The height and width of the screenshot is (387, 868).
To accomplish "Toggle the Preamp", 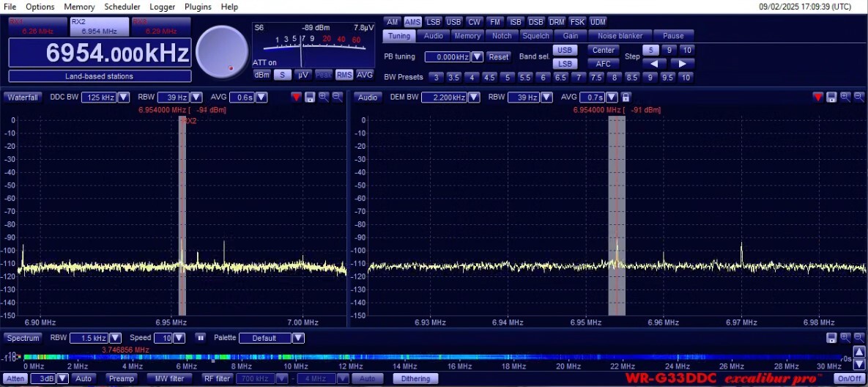I will 122,379.
